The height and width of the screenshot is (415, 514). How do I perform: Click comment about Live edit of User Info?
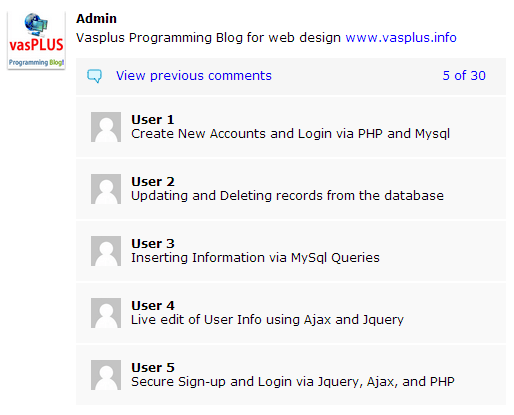click(267, 320)
